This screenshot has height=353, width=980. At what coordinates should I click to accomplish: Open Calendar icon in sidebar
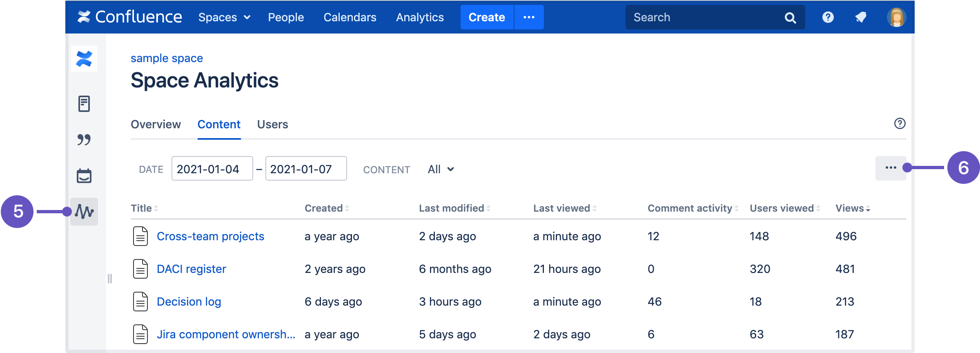(x=84, y=176)
